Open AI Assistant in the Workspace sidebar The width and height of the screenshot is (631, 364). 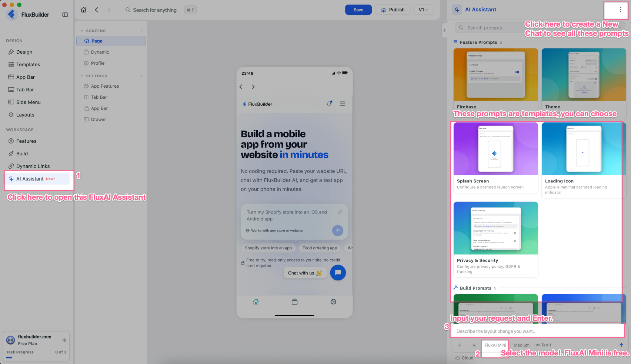coord(37,179)
